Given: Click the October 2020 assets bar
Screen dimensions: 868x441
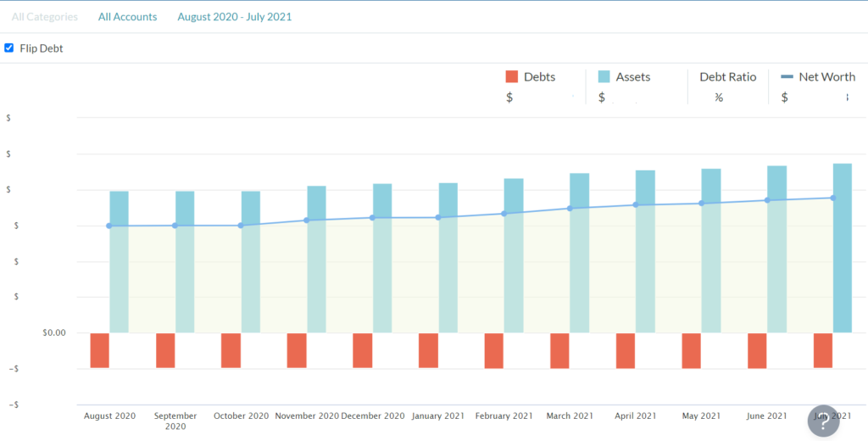Looking at the screenshot, I should [251, 262].
